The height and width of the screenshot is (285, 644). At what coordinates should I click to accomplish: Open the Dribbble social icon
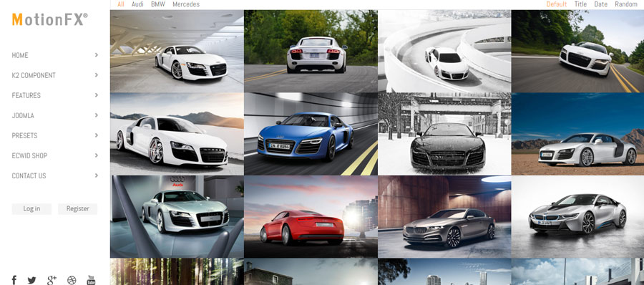point(72,281)
